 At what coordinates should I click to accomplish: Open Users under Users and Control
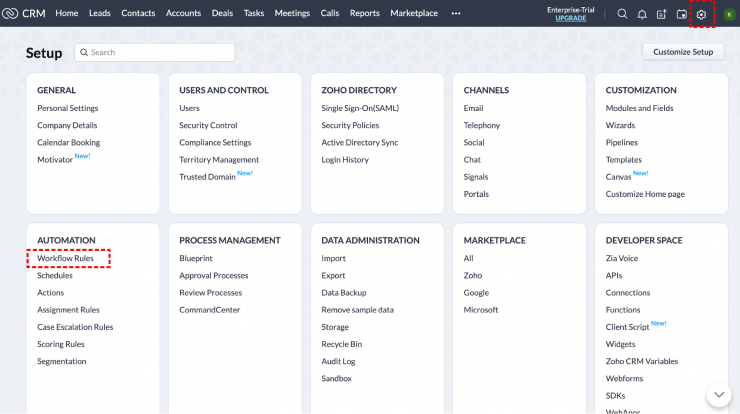[189, 108]
